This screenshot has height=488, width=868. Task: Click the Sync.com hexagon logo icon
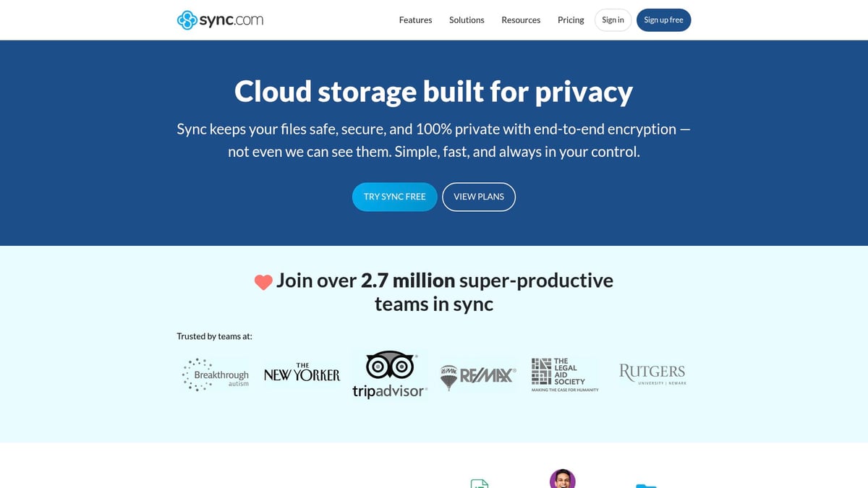[x=187, y=20]
